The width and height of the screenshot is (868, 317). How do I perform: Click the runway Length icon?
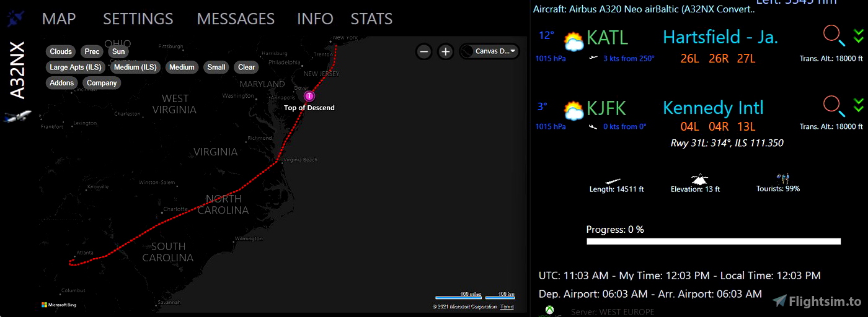pyautogui.click(x=613, y=180)
